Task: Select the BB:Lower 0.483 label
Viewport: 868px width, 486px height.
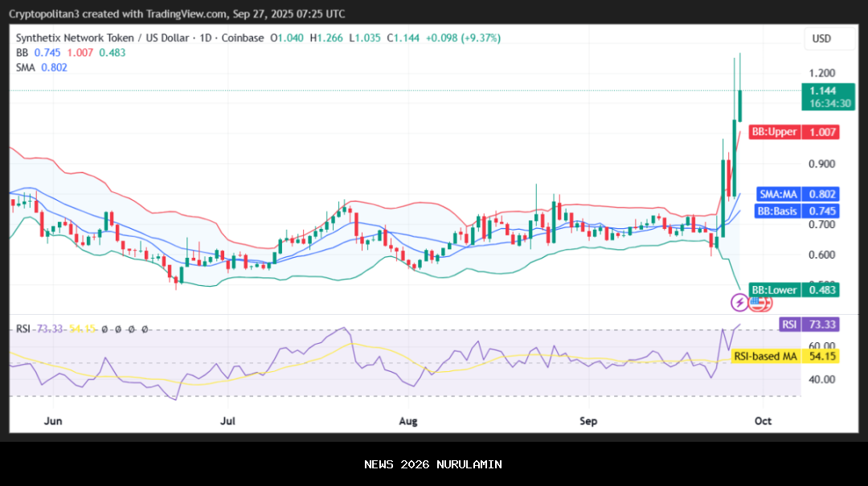Action: tap(794, 289)
